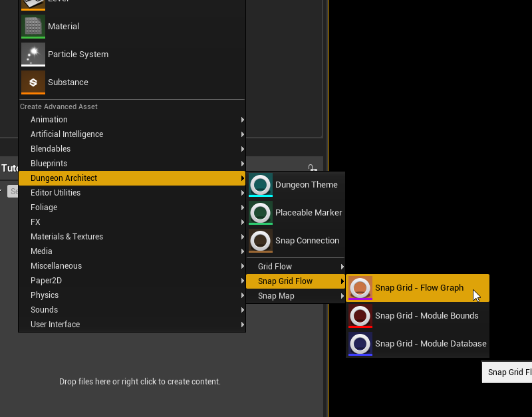The width and height of the screenshot is (532, 417).
Task: Click the Material asset icon
Action: click(x=33, y=27)
